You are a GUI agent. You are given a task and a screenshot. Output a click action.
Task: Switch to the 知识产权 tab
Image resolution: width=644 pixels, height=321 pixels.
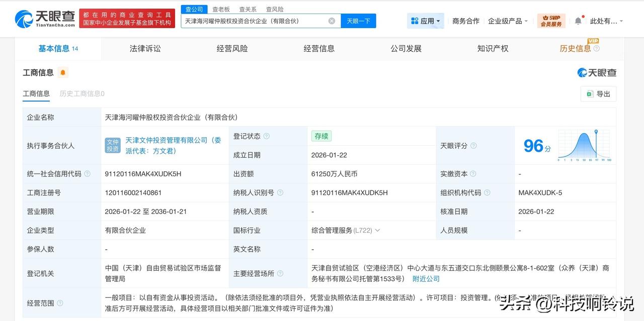click(x=492, y=48)
